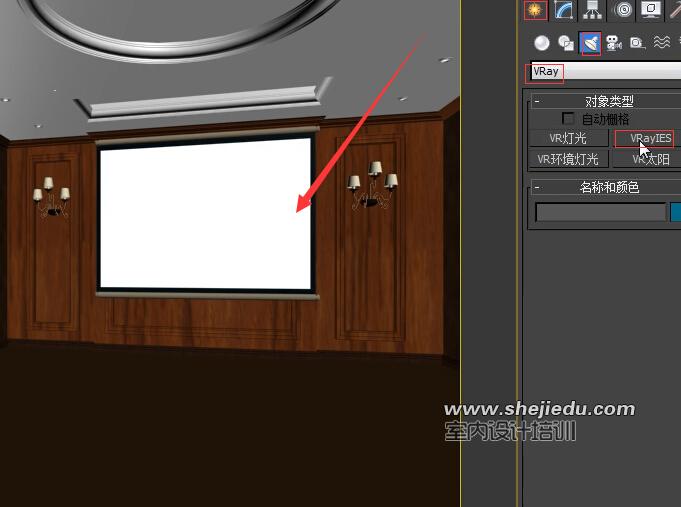Collapse the 对象类型 rollout
This screenshot has height=507, width=681.
(537, 101)
